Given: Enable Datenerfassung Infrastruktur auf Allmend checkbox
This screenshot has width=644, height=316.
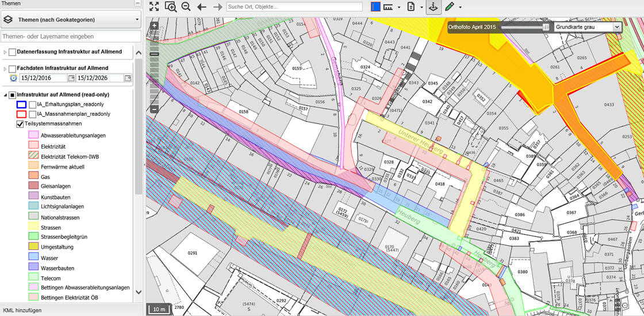Looking at the screenshot, I should 12,52.
